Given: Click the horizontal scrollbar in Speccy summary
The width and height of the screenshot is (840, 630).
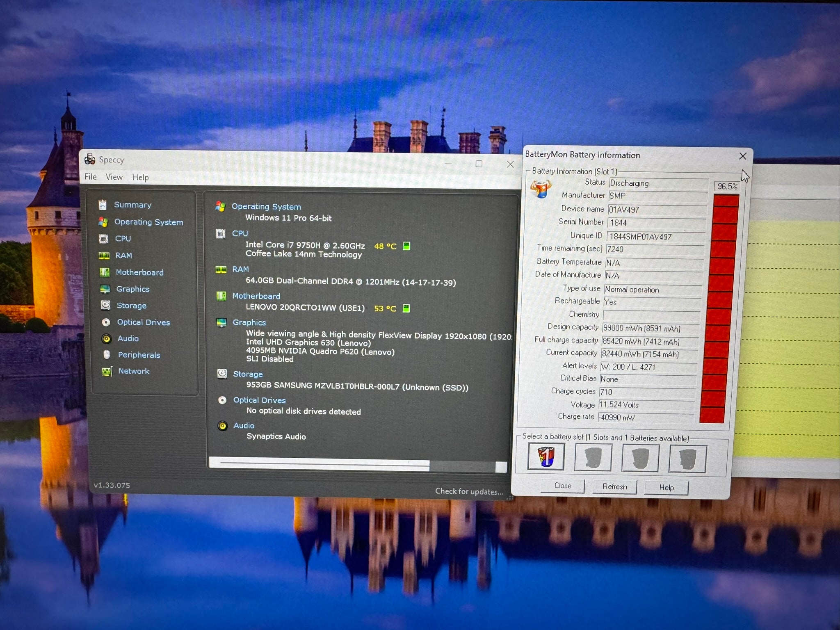Looking at the screenshot, I should coord(358,465).
